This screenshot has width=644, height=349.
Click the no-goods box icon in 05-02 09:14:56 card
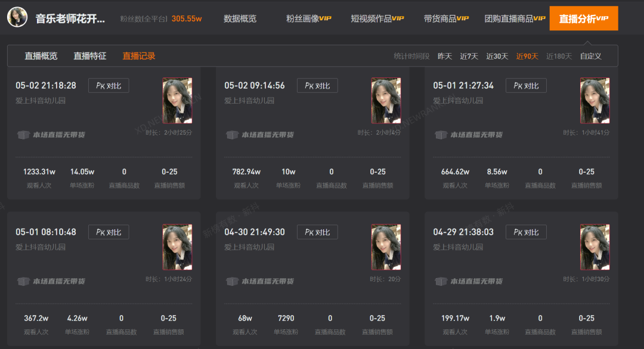click(232, 135)
